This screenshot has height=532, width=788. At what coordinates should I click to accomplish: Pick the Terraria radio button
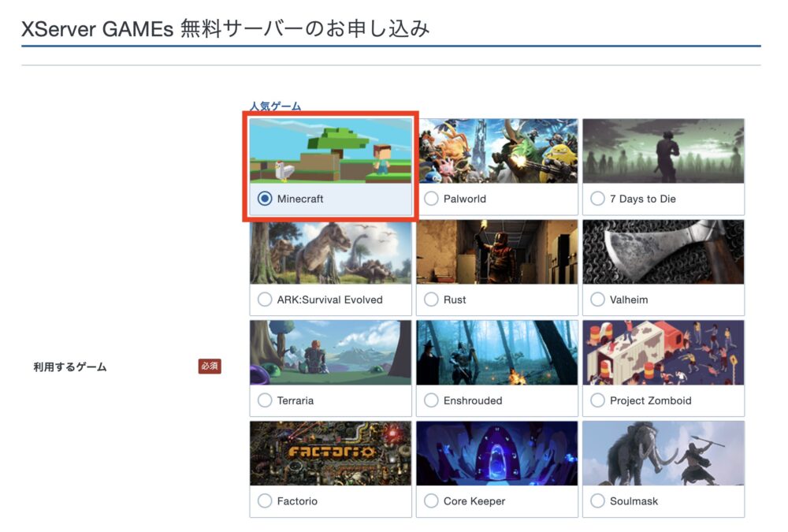pyautogui.click(x=265, y=400)
